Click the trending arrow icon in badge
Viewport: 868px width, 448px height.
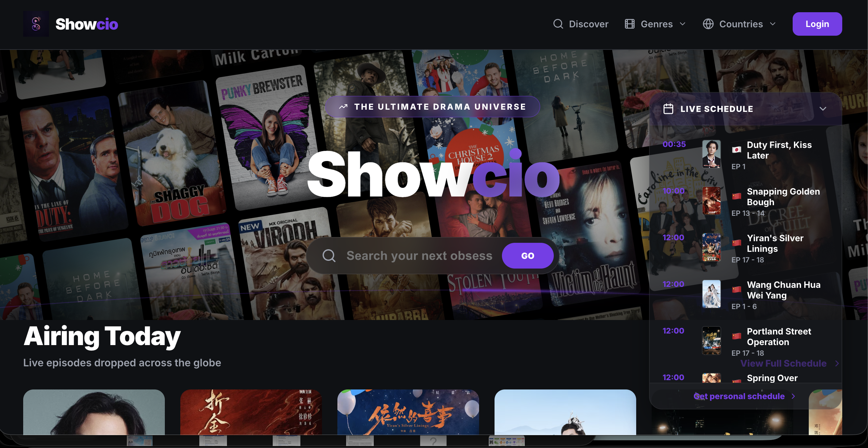(343, 107)
